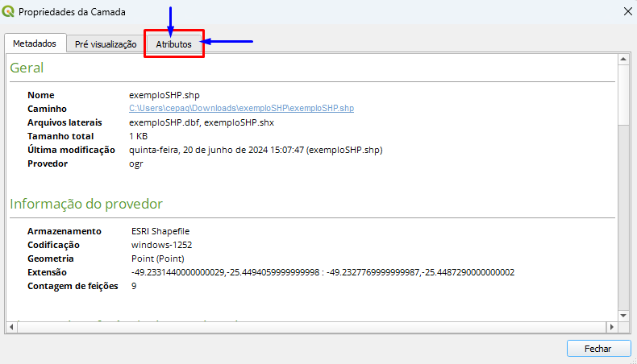The image size is (637, 364).
Task: Click the 1 KB total size value
Action: click(x=138, y=136)
